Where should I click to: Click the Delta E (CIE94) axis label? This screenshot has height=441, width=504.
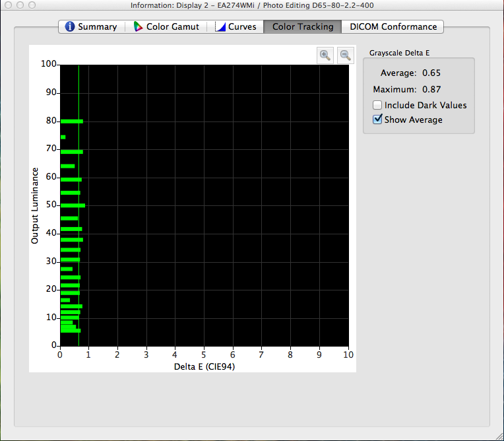(205, 366)
